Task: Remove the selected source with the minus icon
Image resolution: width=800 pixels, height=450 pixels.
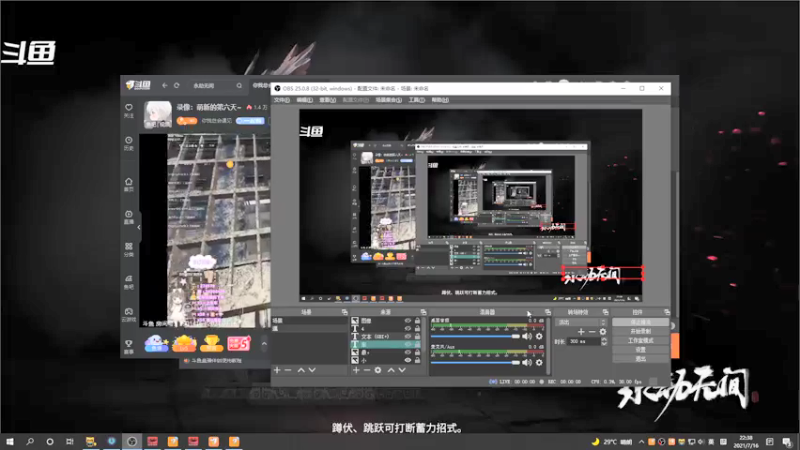Action: pyautogui.click(x=367, y=370)
